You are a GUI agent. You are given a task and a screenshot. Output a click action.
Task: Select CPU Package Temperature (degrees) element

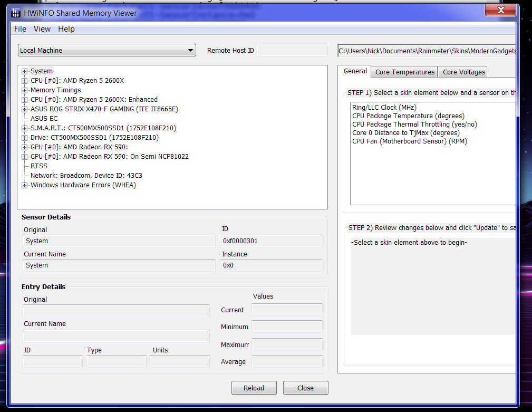tap(408, 116)
